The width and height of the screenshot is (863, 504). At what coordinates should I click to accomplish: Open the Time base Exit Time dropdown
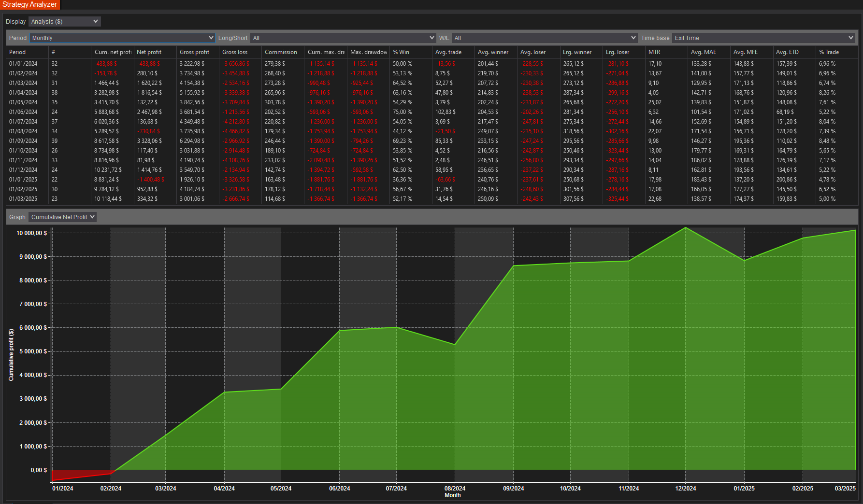pos(763,38)
